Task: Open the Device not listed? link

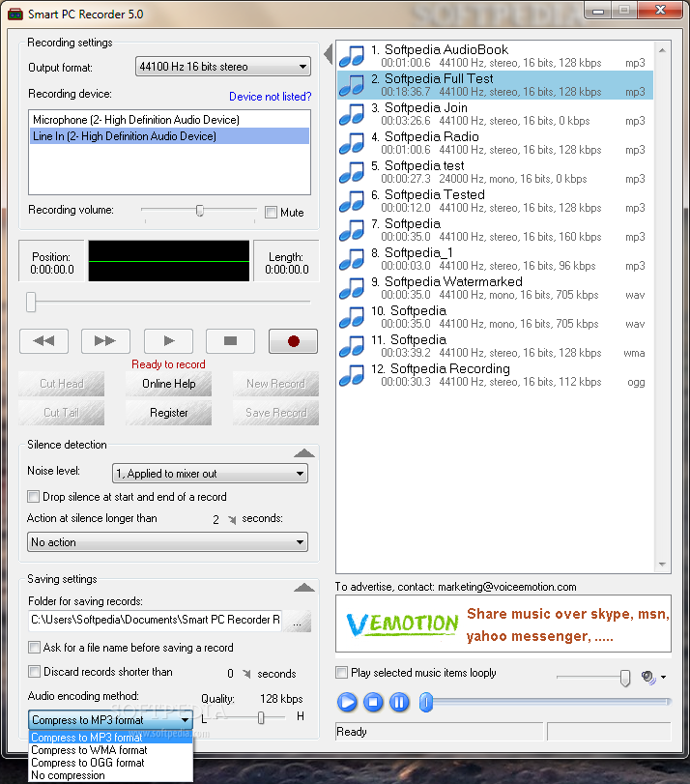Action: 270,97
